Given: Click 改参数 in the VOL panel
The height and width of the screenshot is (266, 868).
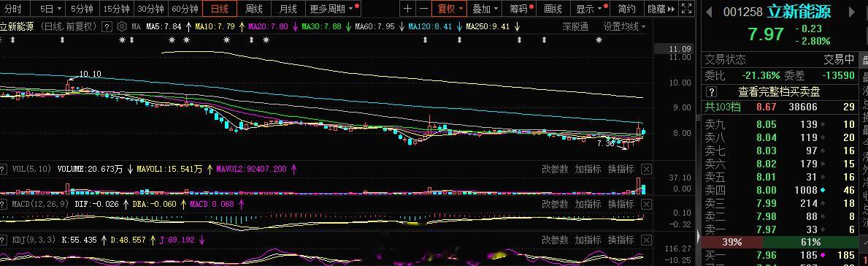Looking at the screenshot, I should (555, 169).
